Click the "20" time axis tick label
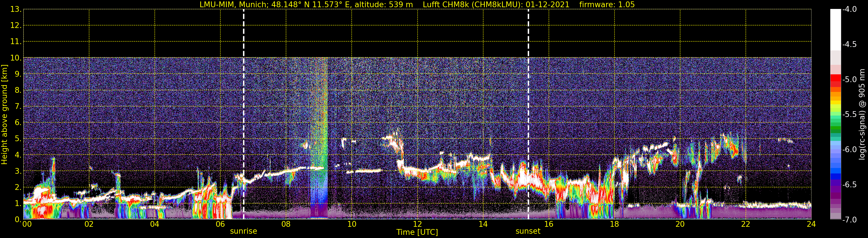This screenshot has width=868, height=238. point(680,224)
